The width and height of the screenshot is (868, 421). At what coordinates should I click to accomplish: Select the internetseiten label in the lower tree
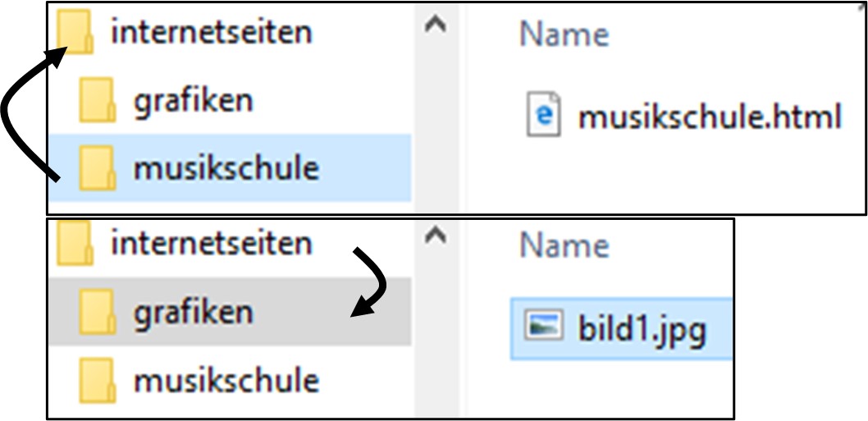pyautogui.click(x=212, y=244)
